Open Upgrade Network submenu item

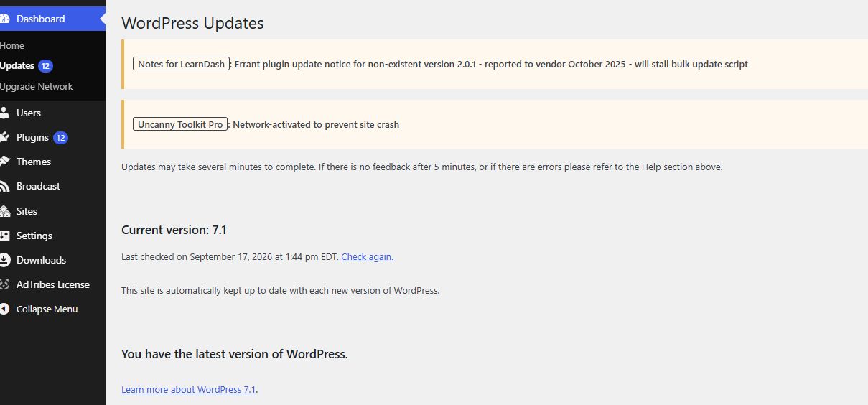click(x=37, y=86)
